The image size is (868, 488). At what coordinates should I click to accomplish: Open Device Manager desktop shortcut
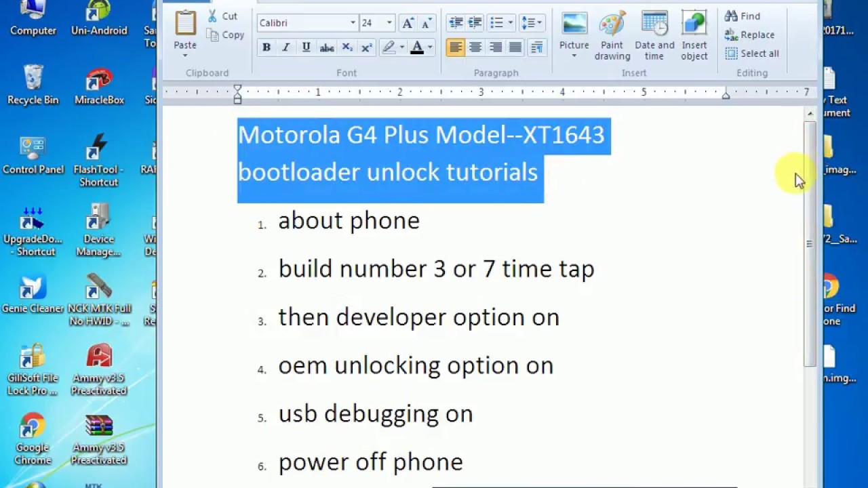pyautogui.click(x=99, y=230)
